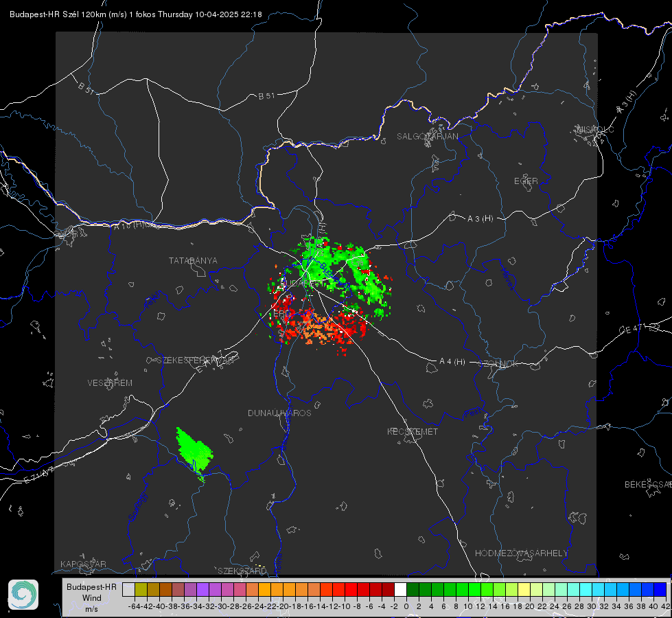Click the HODMEZOVASARHELY city label

(x=521, y=553)
